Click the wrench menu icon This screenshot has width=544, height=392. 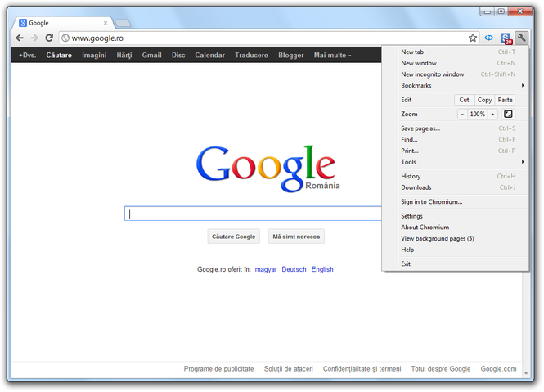coord(521,38)
